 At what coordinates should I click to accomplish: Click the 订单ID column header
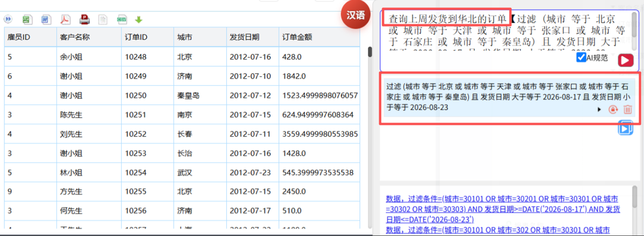[148, 37]
